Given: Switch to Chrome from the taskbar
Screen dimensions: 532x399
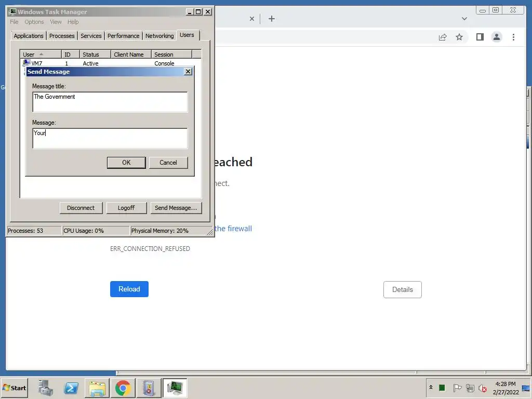Looking at the screenshot, I should [123, 388].
